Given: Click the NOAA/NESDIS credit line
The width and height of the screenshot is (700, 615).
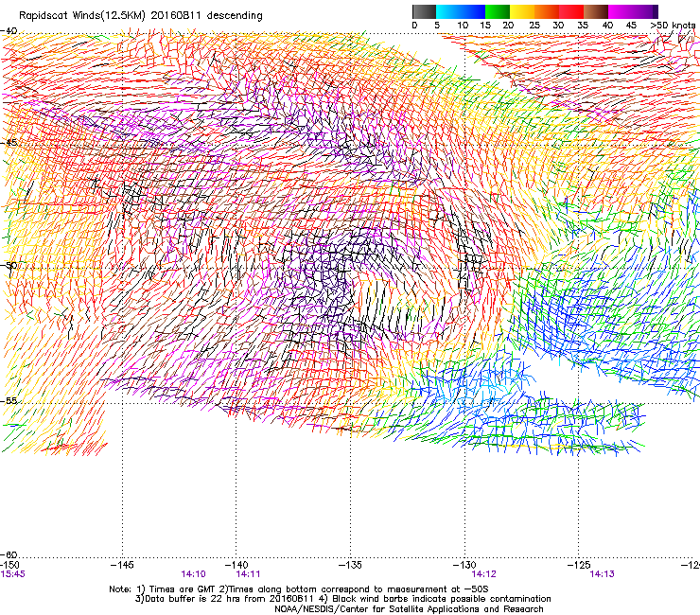Looking at the screenshot, I should [x=409, y=609].
